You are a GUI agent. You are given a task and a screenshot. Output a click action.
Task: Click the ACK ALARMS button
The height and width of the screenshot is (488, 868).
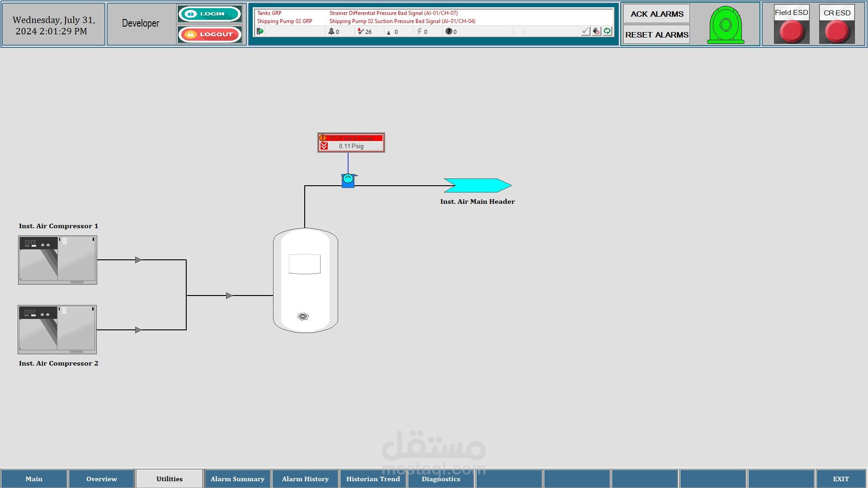[656, 14]
